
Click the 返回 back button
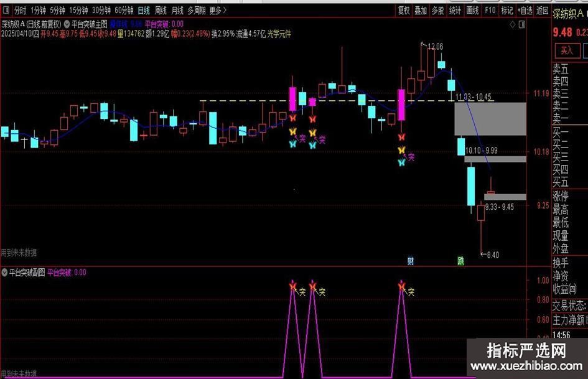(542, 11)
